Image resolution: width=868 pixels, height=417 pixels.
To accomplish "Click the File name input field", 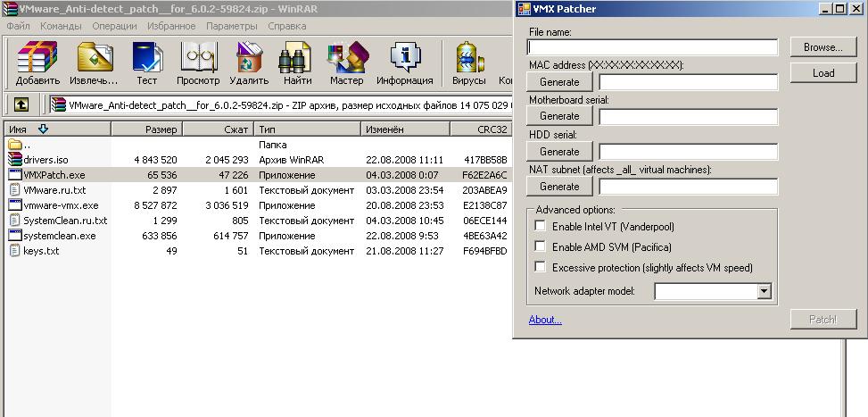I will tap(653, 47).
